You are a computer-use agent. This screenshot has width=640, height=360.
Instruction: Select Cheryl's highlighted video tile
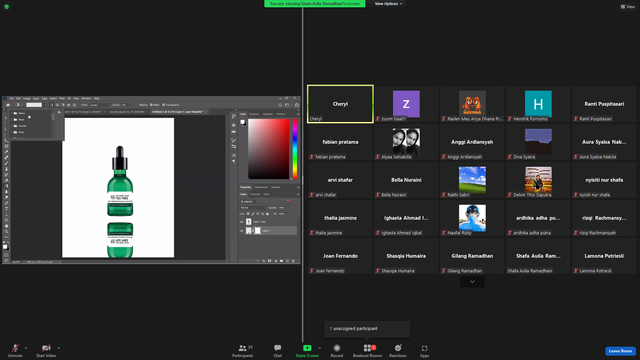coord(340,104)
